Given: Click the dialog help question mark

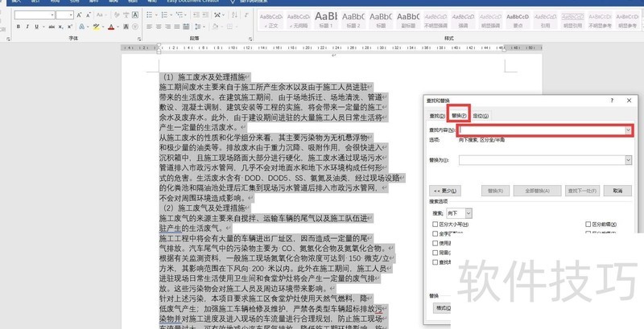Looking at the screenshot, I should 612,100.
